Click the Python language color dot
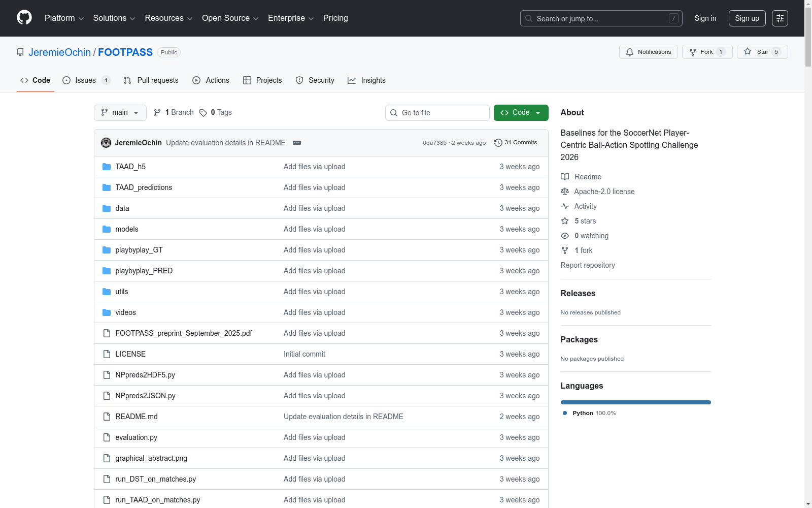 565,413
